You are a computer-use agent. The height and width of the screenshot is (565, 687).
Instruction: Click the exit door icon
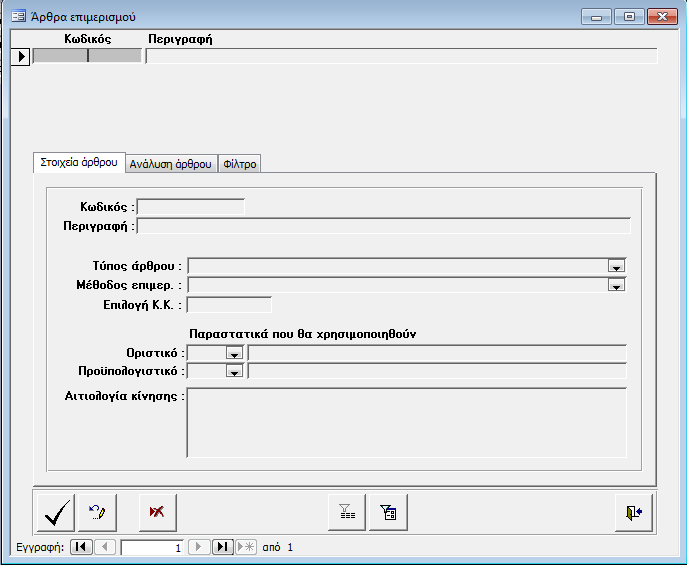(x=633, y=512)
